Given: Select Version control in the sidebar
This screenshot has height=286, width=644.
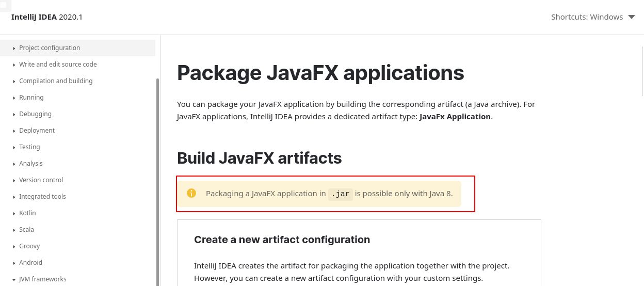Looking at the screenshot, I should coord(41,180).
